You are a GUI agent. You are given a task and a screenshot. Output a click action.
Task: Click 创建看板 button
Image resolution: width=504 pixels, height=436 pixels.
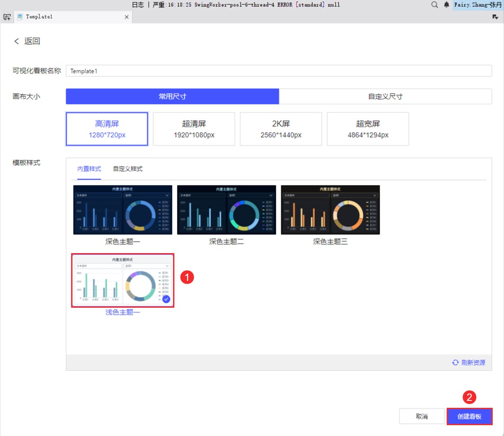click(x=469, y=416)
